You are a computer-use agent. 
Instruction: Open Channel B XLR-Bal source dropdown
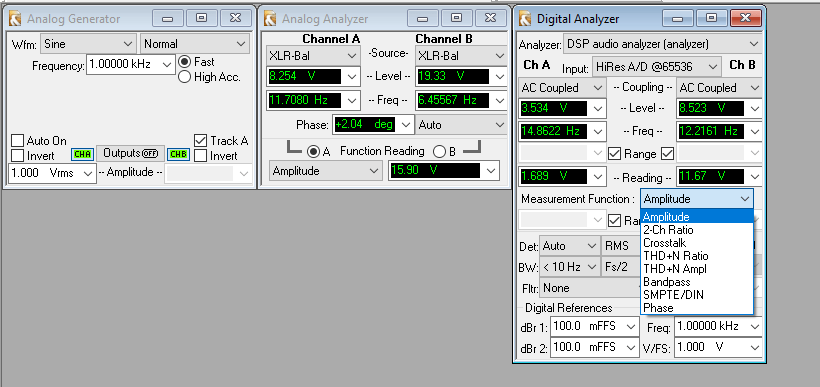coord(461,56)
